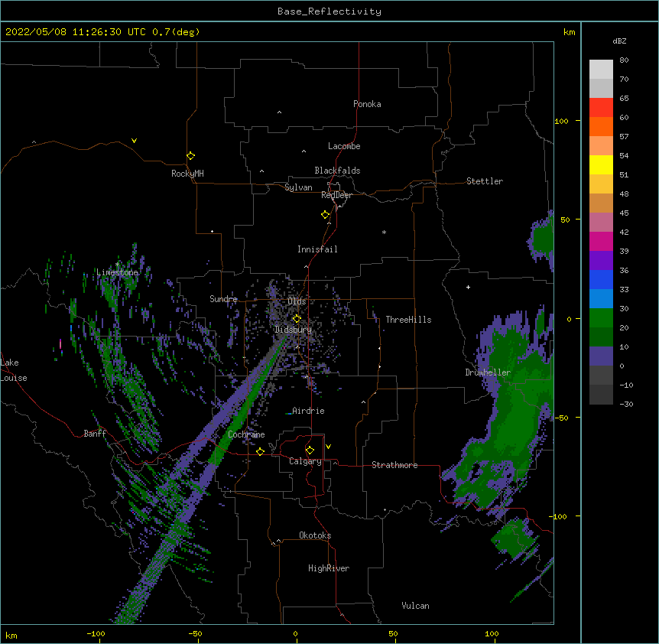This screenshot has width=659, height=644.
Task: Click the Sundre label
Action: coord(223,299)
